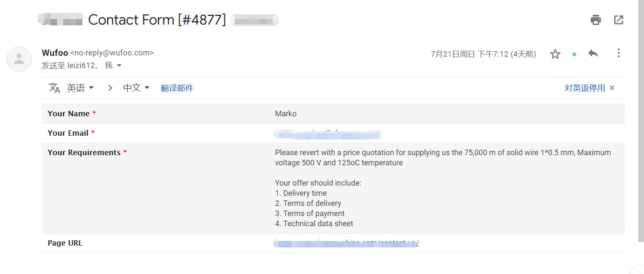Close the translation bar with X
Image resolution: width=644 pixels, height=274 pixels.
point(612,88)
